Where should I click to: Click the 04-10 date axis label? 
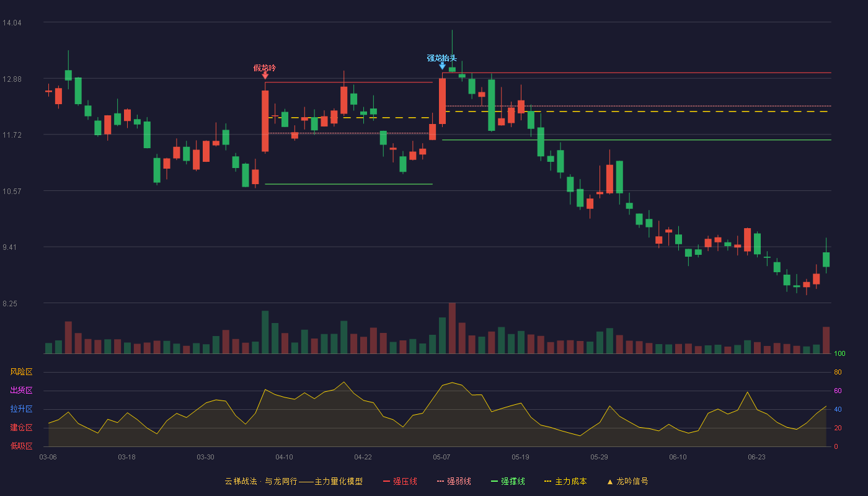pos(284,457)
